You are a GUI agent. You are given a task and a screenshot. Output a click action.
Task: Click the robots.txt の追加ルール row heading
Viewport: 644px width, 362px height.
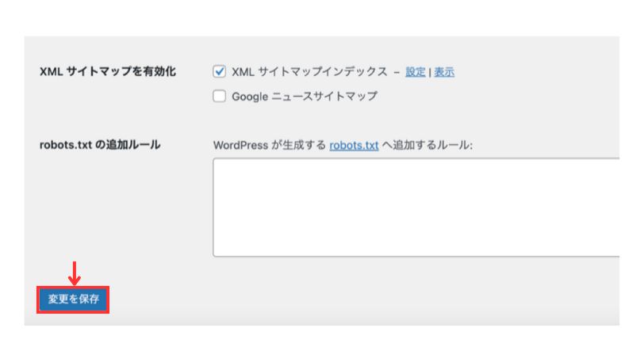(x=100, y=145)
